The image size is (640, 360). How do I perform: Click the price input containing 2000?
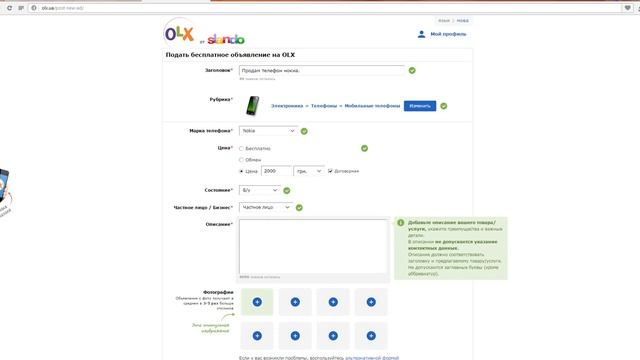(276, 171)
